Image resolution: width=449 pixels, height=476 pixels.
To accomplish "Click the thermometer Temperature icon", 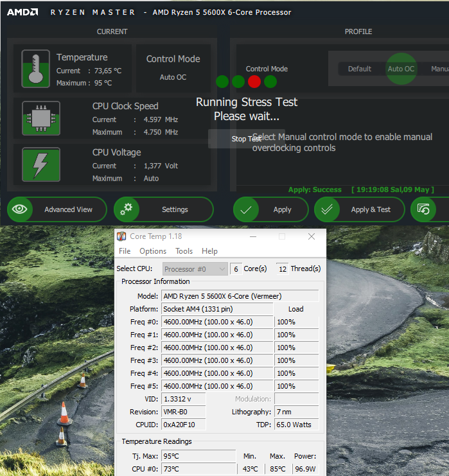I will [35, 69].
